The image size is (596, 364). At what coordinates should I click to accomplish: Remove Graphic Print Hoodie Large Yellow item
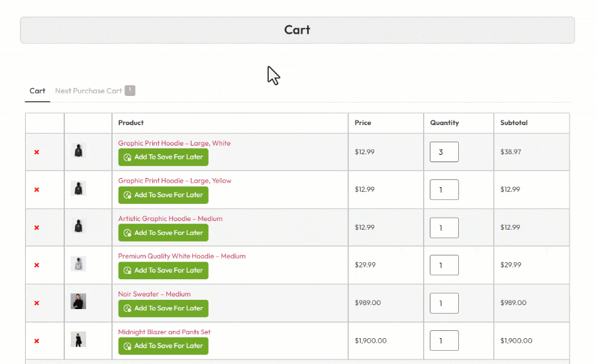point(36,190)
